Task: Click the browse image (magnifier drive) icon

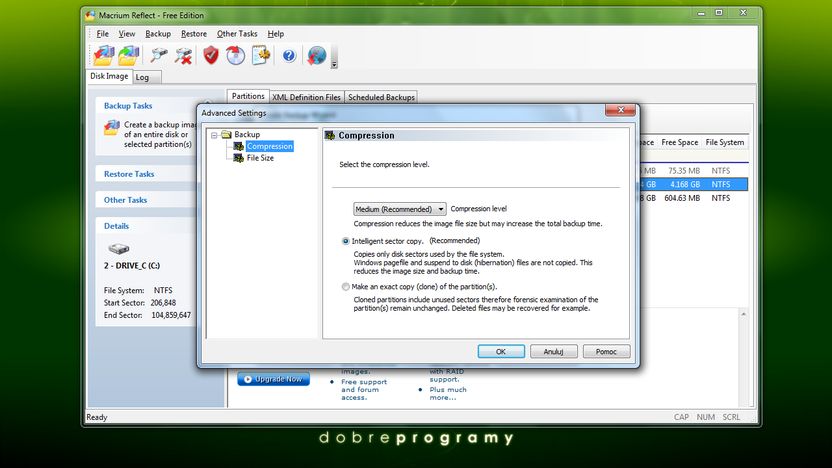Action: [158, 55]
